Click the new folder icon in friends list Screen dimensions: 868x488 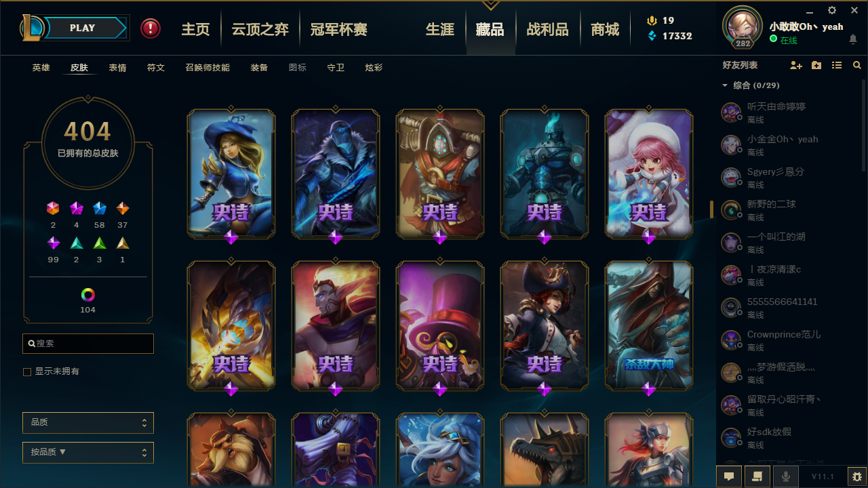816,65
